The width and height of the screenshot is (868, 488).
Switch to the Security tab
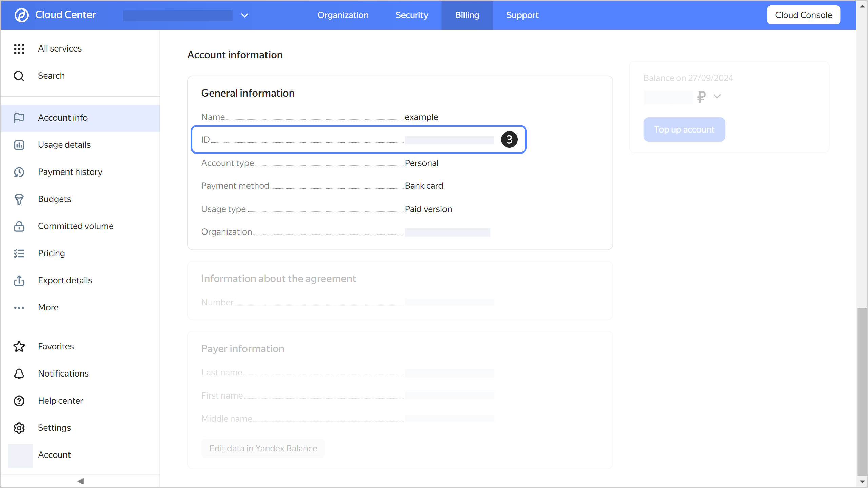412,15
